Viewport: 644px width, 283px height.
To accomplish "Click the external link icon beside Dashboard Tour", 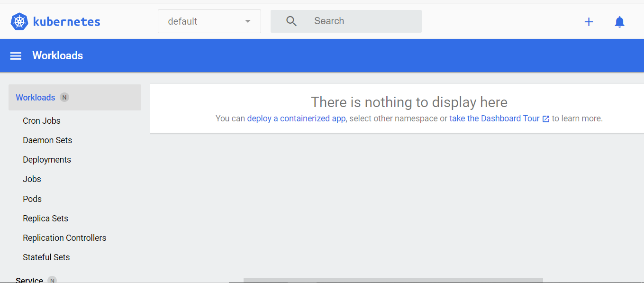I will (546, 119).
